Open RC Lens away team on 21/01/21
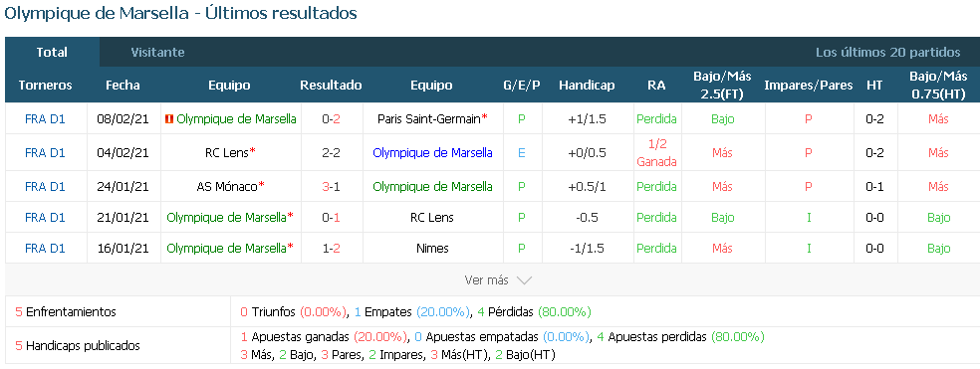The image size is (980, 369). click(432, 217)
